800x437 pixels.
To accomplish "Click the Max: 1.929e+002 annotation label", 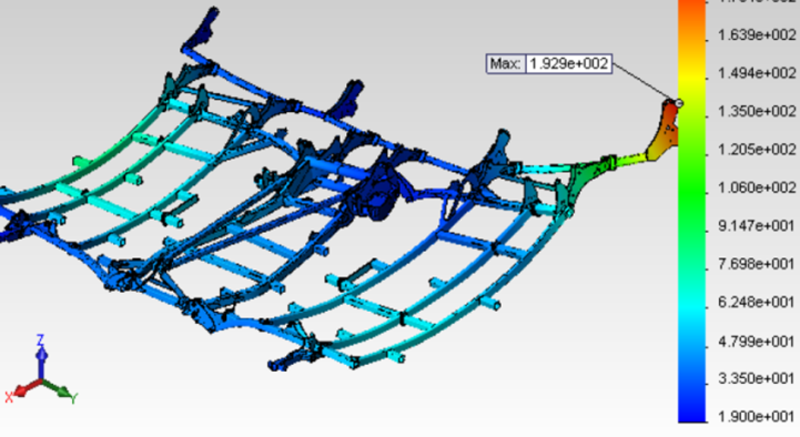I will (548, 64).
